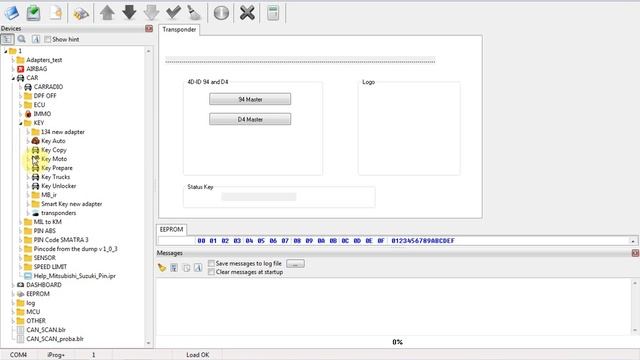Select the CAN_SCAN_proba.blr file

click(x=55, y=339)
